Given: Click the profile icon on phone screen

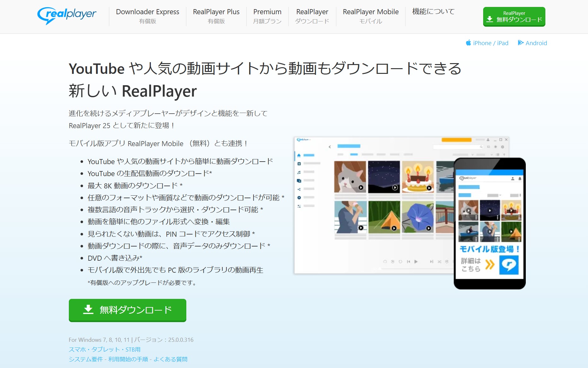Looking at the screenshot, I should pyautogui.click(x=513, y=179).
